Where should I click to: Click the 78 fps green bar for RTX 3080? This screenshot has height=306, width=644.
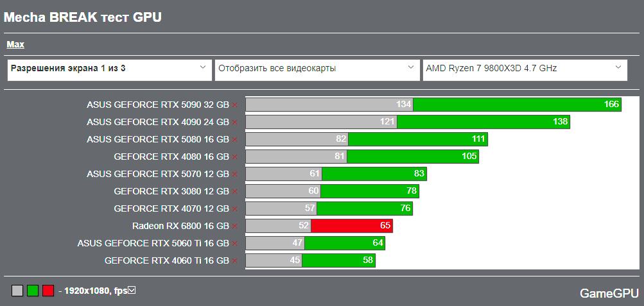(370, 191)
